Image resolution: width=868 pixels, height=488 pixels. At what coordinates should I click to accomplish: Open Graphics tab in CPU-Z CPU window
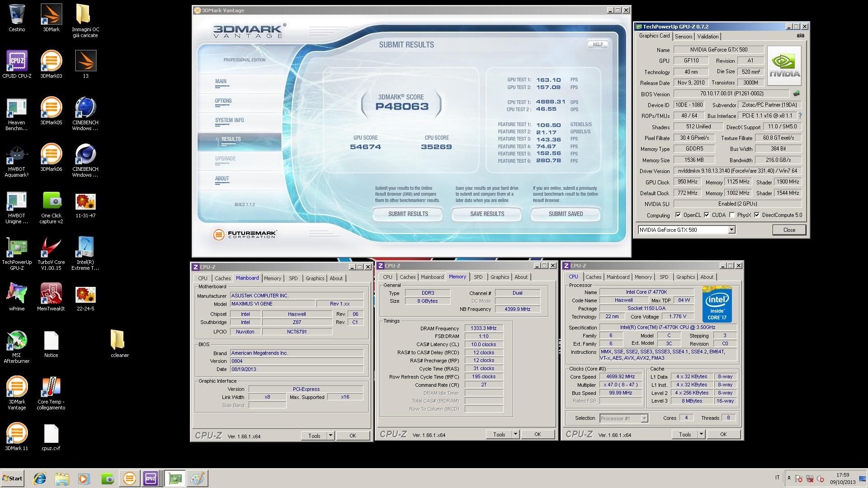[685, 277]
